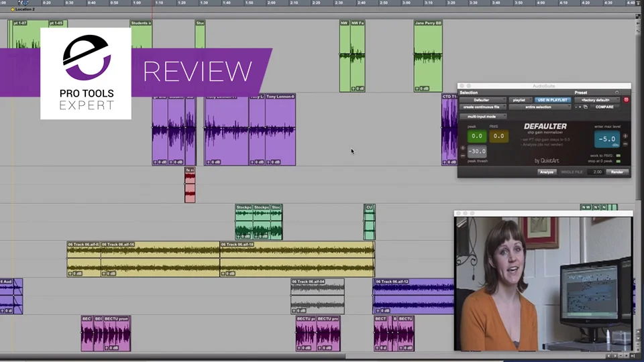Viewport: 644px width, 362px height.
Task: Toggle the stop at 0 peak indicator
Action: click(x=618, y=162)
